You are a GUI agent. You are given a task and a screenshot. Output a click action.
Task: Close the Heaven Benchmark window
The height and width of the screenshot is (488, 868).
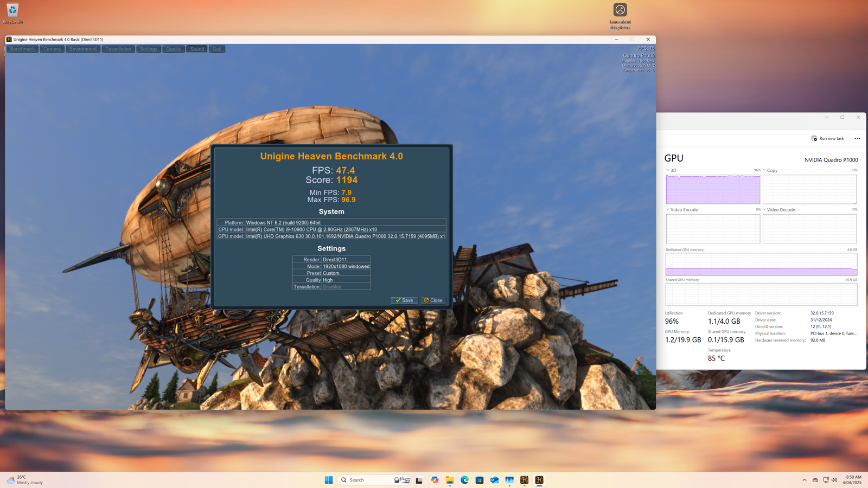coord(648,40)
